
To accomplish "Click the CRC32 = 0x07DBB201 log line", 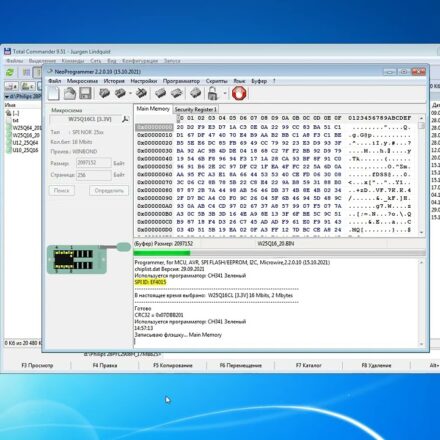I will (159, 315).
